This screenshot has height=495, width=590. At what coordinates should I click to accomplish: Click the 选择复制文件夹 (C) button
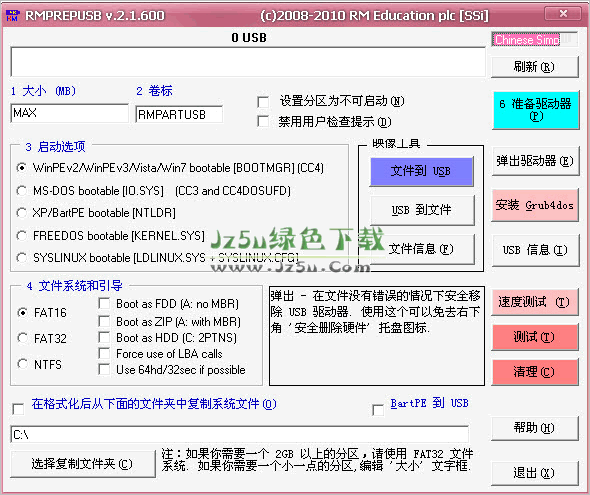click(83, 464)
